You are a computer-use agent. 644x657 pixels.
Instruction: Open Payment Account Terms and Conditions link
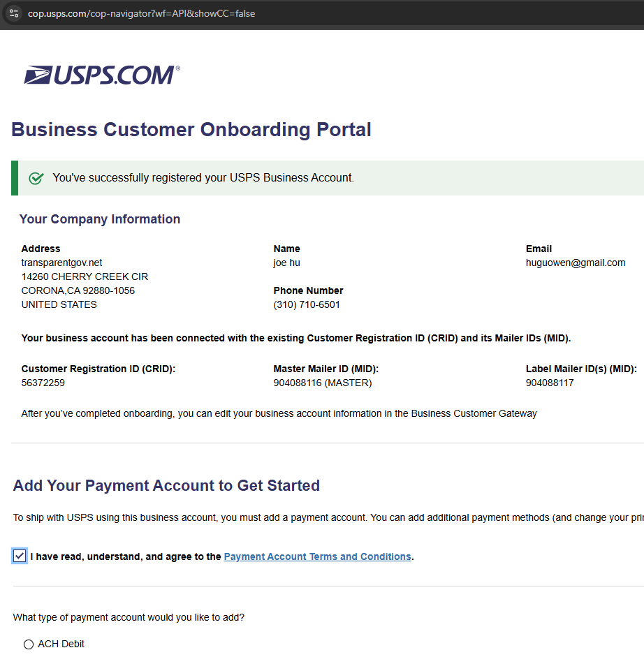(x=317, y=556)
